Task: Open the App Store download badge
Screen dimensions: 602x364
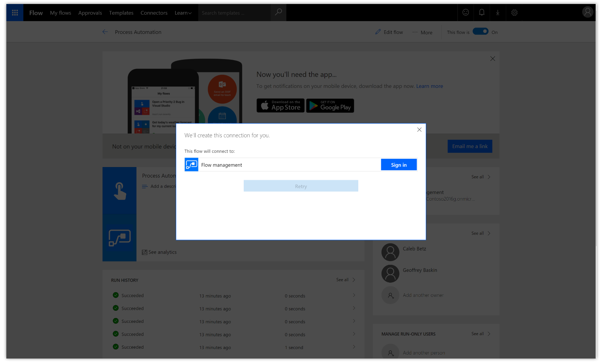Action: (x=281, y=106)
